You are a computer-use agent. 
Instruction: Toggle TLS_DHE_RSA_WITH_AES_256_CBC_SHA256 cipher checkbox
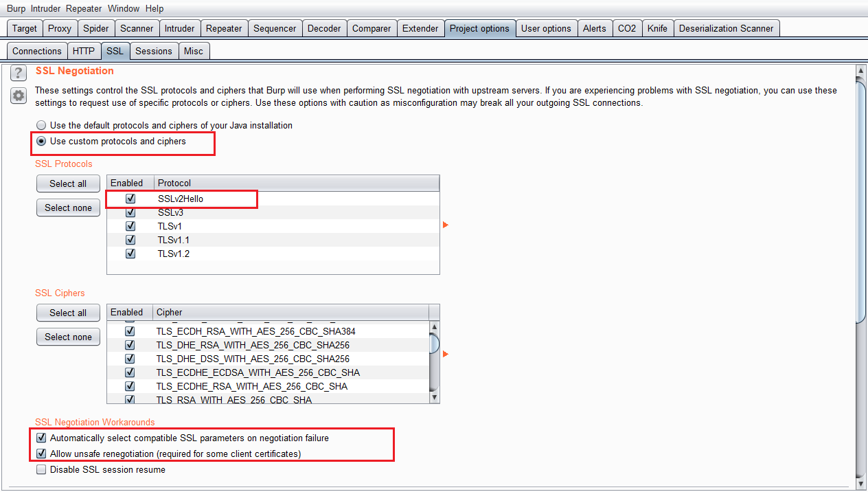click(x=130, y=345)
